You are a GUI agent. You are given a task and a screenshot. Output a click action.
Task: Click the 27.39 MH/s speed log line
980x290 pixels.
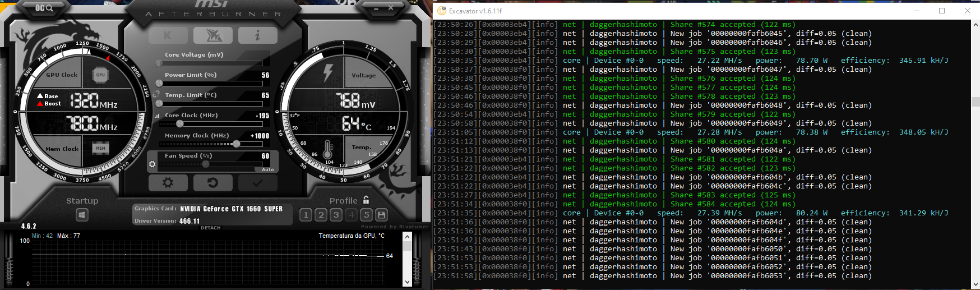[691, 213]
